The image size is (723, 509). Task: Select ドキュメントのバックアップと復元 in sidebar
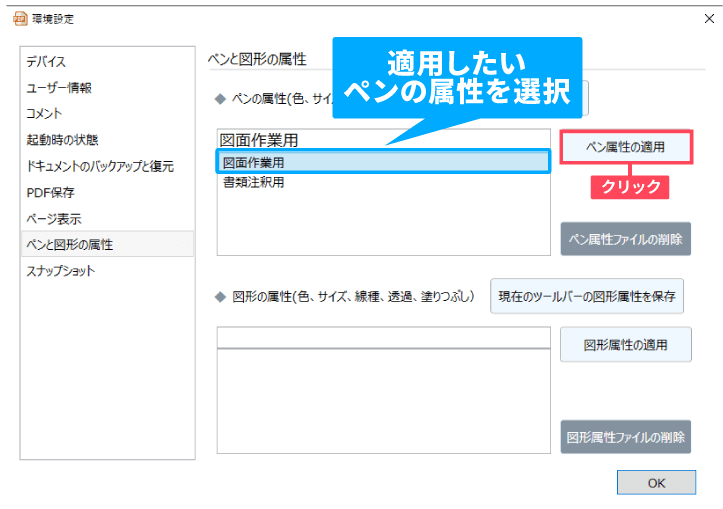[x=100, y=166]
